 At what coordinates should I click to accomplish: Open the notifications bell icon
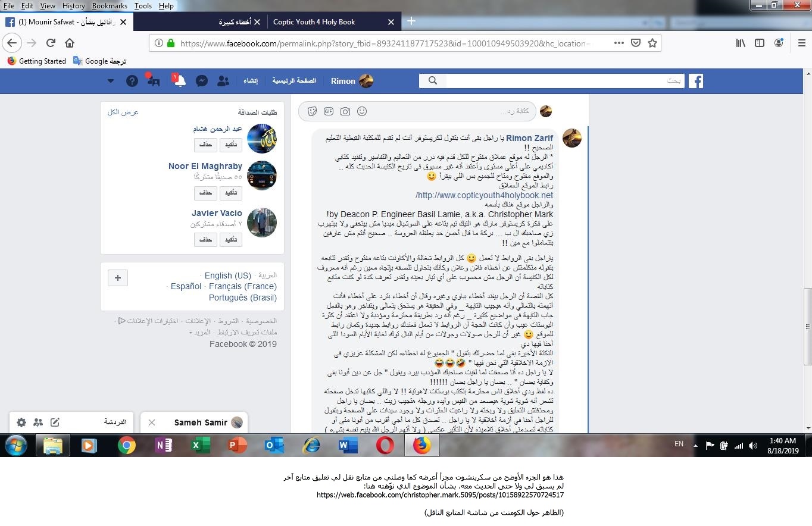click(180, 81)
